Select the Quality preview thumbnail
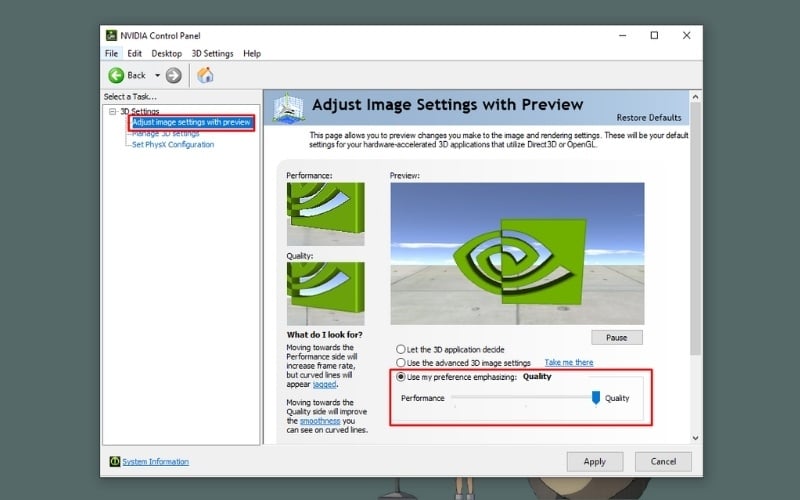 coord(325,293)
